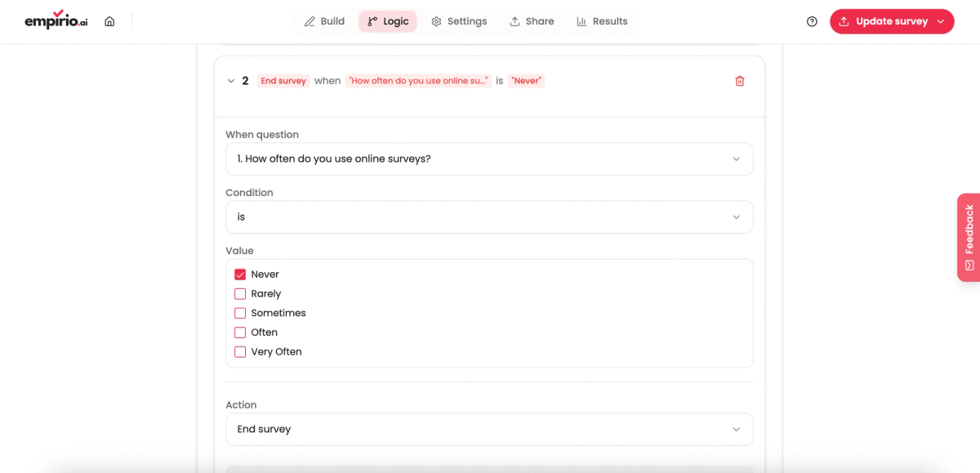The height and width of the screenshot is (473, 980).
Task: Open the Condition dropdown showing 'is'
Action: coord(489,217)
